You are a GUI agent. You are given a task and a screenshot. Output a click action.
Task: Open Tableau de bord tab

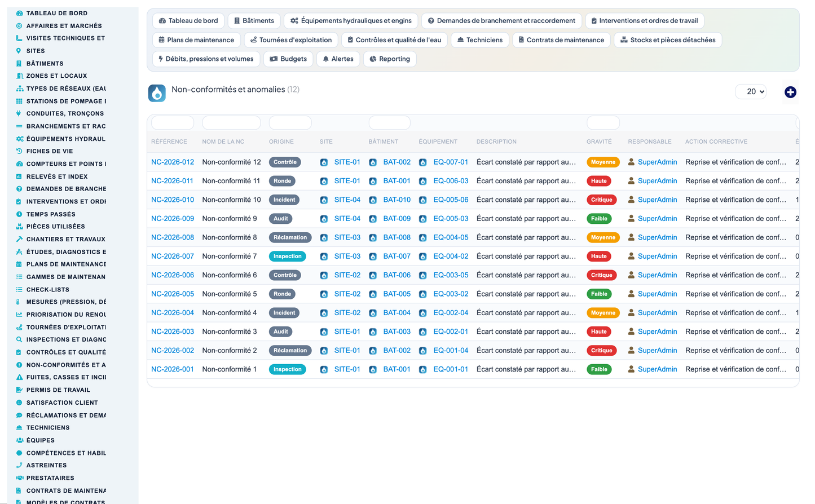click(x=188, y=21)
